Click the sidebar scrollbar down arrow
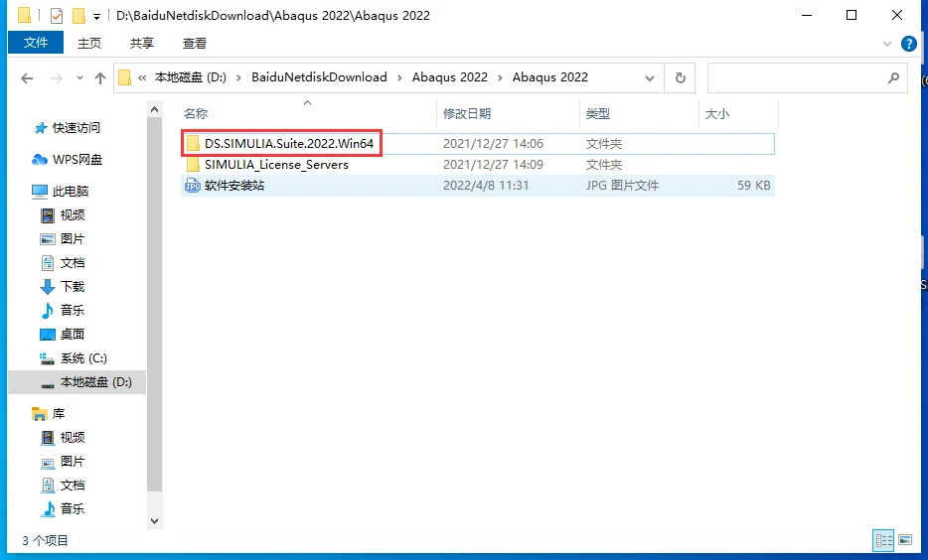The height and width of the screenshot is (560, 928). point(154,521)
